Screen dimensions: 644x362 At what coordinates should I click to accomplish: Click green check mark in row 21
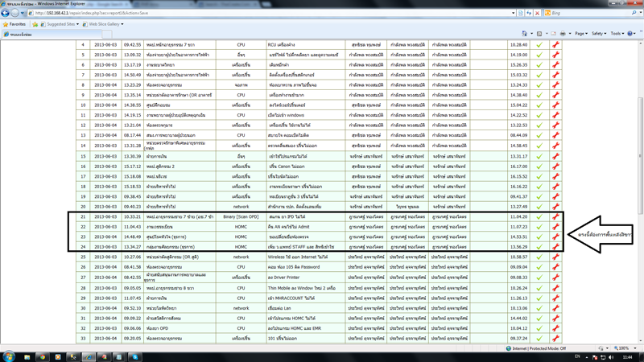pyautogui.click(x=539, y=216)
